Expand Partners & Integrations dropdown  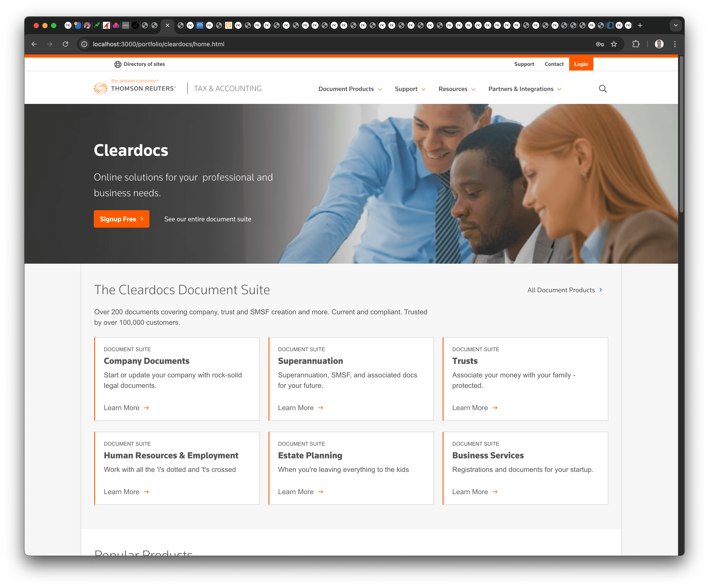[525, 89]
